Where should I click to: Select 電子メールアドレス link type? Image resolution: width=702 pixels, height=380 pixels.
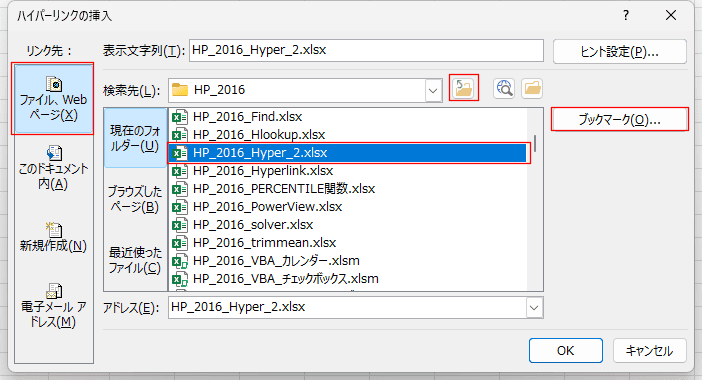coord(53,306)
